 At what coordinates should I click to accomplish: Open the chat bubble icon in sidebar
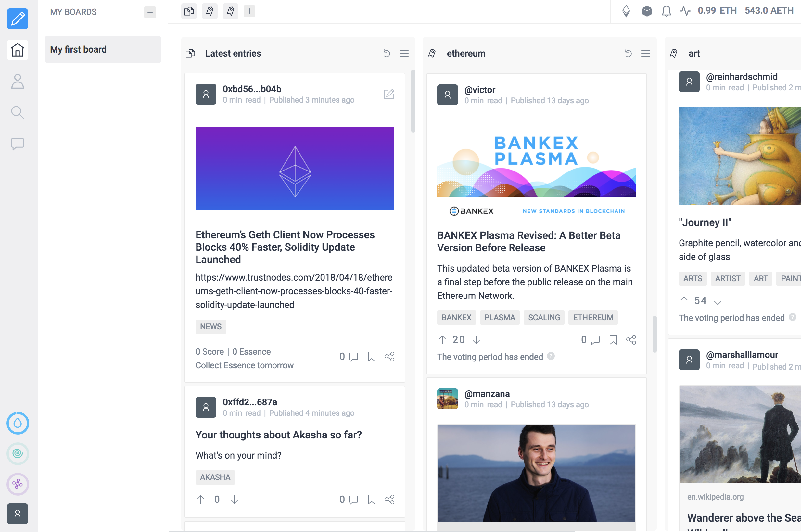17,144
